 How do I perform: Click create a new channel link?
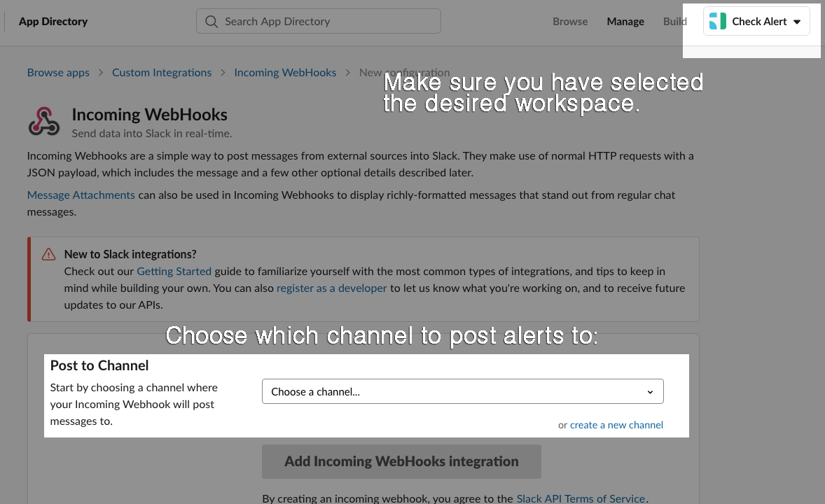coord(616,425)
